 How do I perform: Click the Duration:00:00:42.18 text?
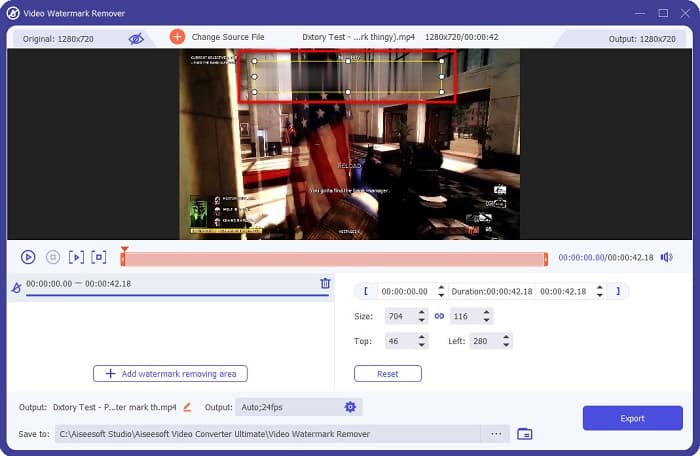[492, 292]
